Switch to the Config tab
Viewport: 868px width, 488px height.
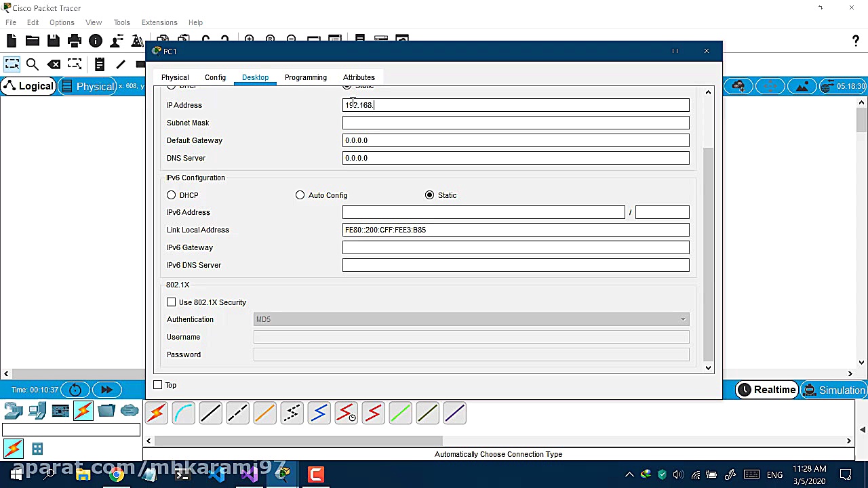point(215,77)
